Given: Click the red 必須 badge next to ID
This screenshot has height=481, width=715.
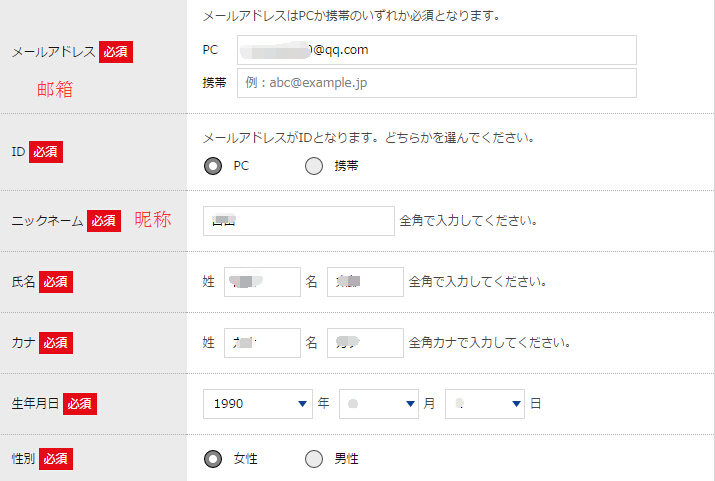Looking at the screenshot, I should [46, 152].
